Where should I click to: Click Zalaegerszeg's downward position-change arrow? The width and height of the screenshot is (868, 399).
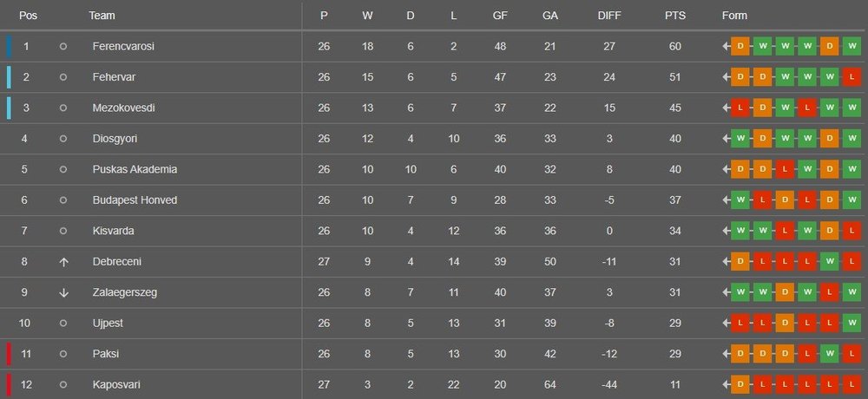[x=63, y=293]
